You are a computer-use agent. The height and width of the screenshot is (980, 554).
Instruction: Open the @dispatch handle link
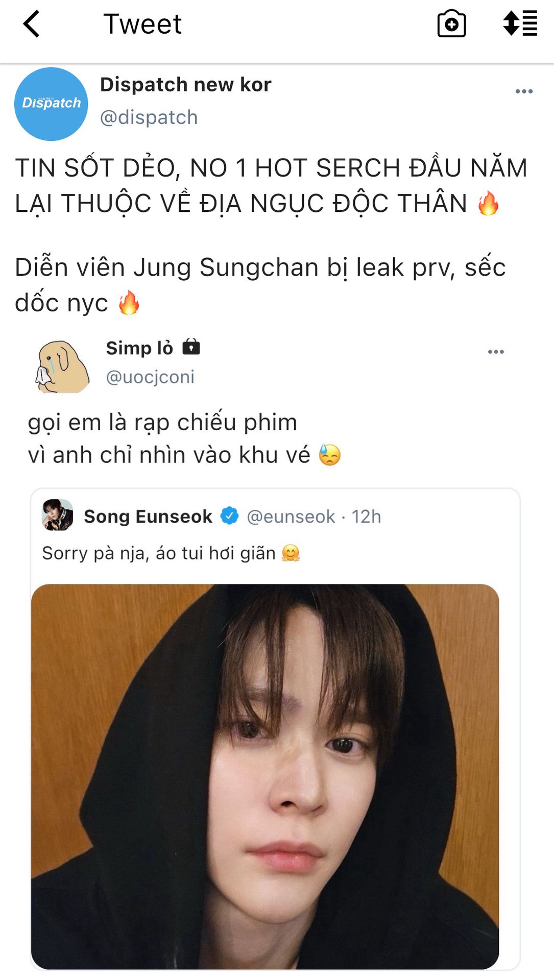pos(149,117)
